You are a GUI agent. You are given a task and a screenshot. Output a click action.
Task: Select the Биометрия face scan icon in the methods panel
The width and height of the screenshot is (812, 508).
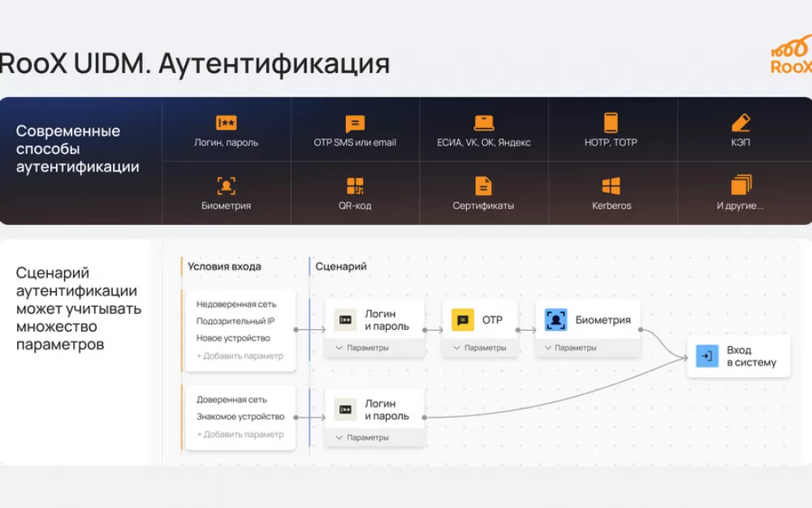227,186
